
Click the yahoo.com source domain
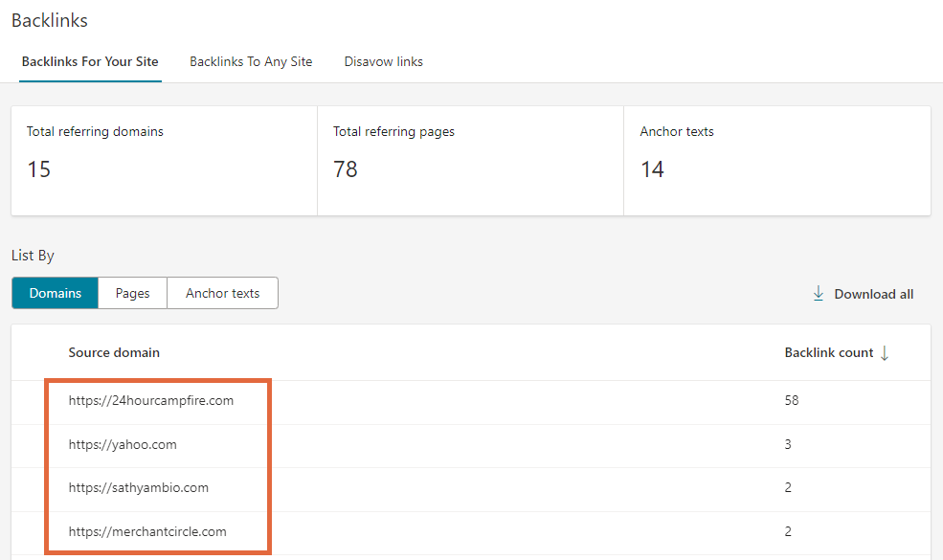(123, 444)
